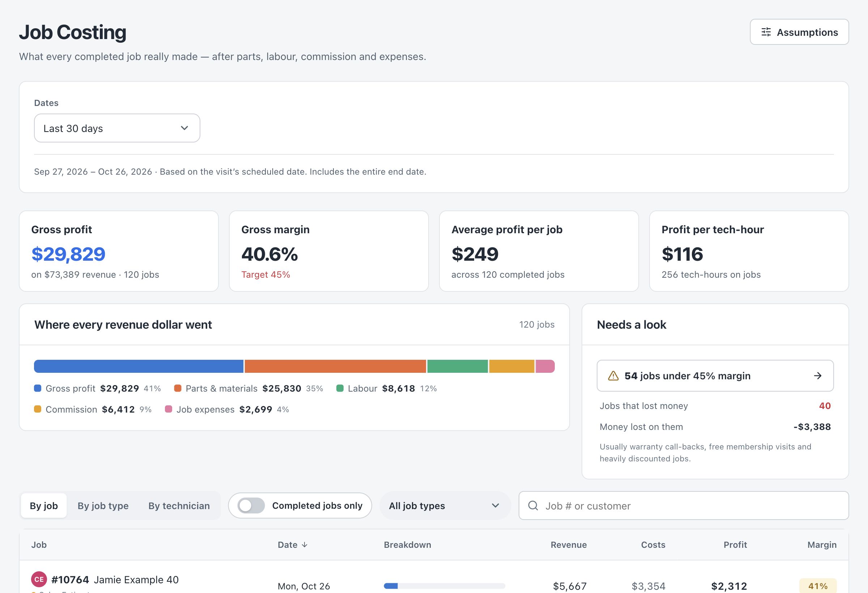The height and width of the screenshot is (593, 868).
Task: Click the down arrow sort icon next to Date
Action: pos(305,545)
